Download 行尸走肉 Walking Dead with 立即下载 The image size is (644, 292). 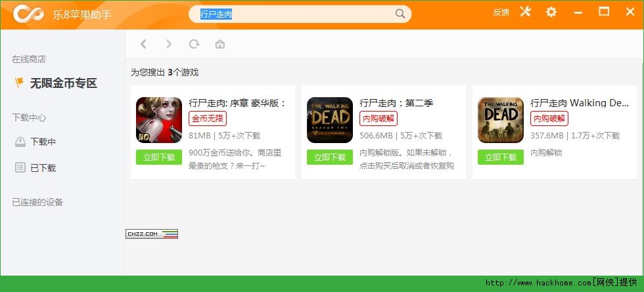[501, 157]
